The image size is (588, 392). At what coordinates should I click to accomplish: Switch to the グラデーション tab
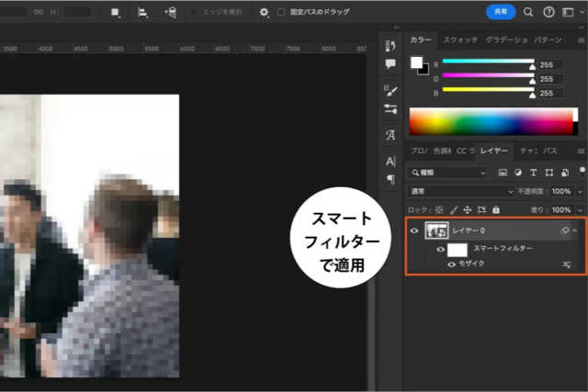(x=506, y=40)
